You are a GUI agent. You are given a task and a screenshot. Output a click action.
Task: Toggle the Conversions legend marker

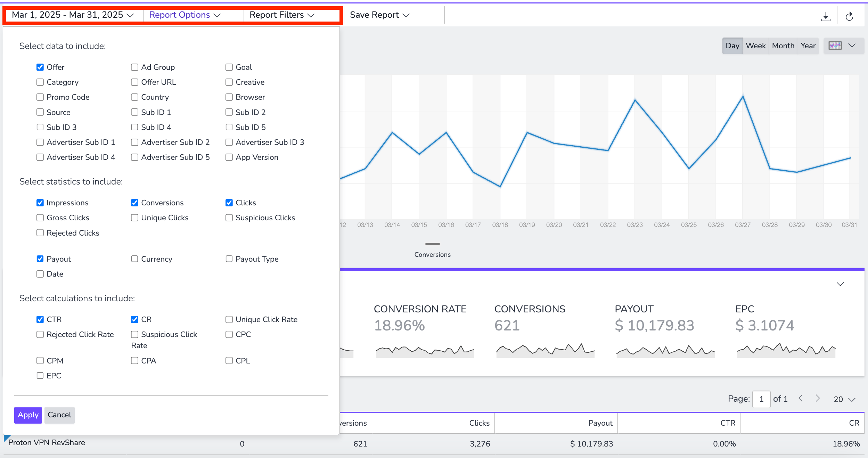pyautogui.click(x=432, y=244)
